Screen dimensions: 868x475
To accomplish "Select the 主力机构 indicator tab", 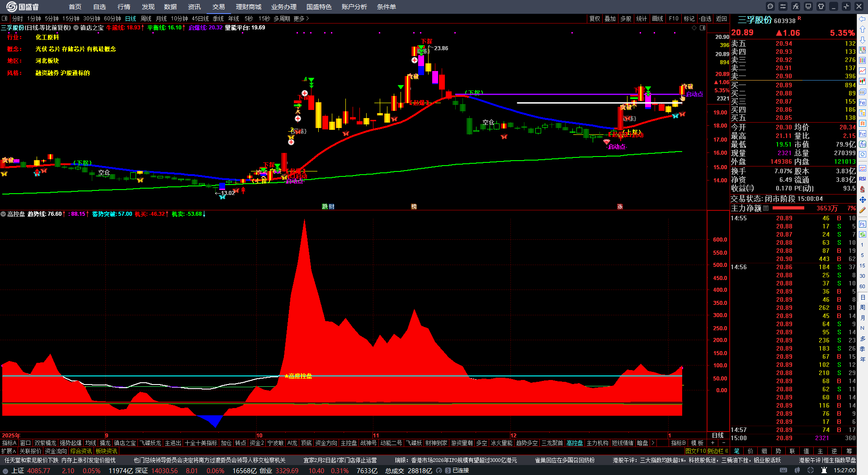I will [x=597, y=443].
